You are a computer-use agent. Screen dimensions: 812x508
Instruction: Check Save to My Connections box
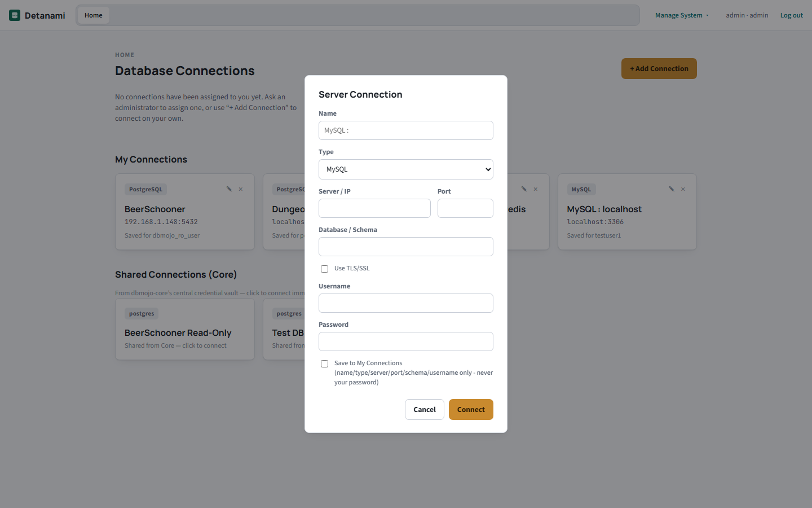pos(324,364)
